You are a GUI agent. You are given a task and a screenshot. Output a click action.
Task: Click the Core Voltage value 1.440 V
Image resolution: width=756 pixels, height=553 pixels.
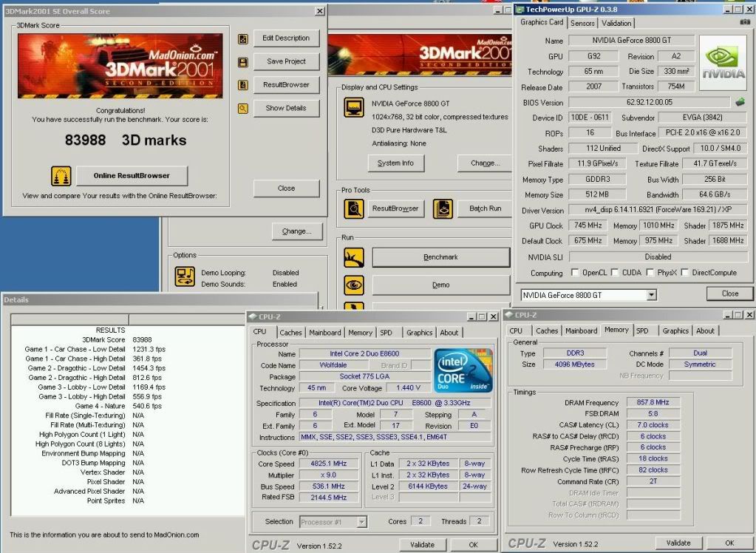tap(408, 388)
